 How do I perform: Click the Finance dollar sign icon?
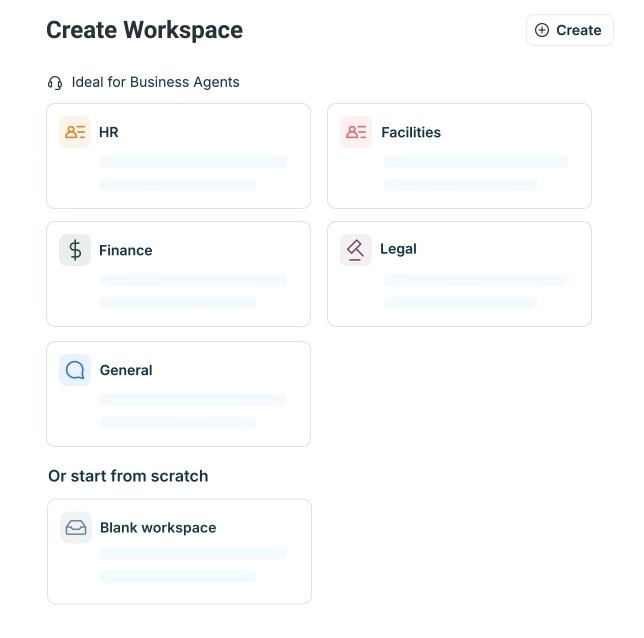75,250
